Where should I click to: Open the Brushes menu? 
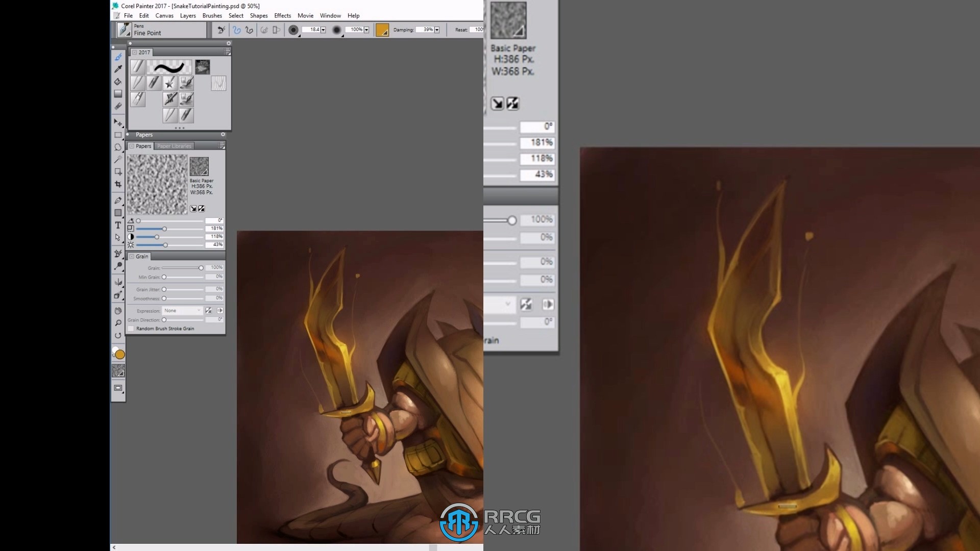[x=212, y=16]
